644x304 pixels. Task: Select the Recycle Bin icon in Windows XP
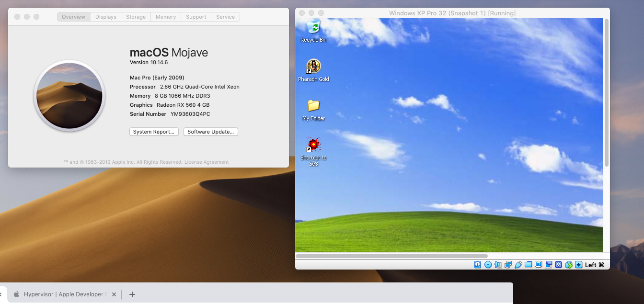pos(313,32)
